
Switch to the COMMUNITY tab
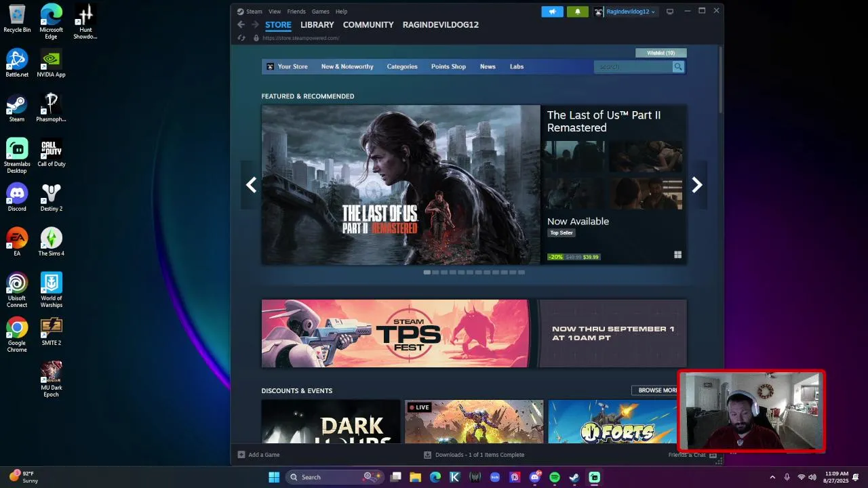point(368,24)
